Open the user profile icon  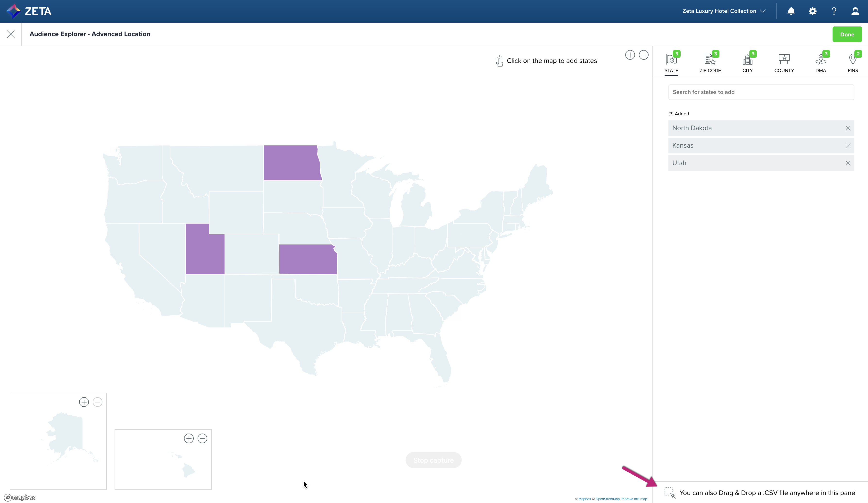coord(855,11)
